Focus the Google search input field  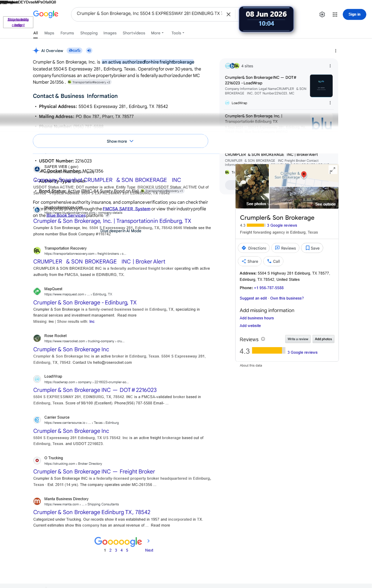[x=149, y=14]
